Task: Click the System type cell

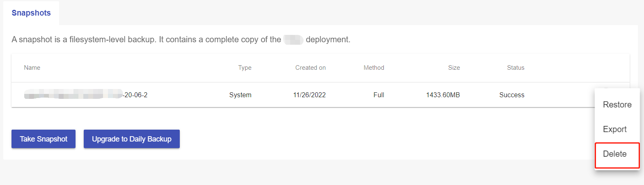Action: pyautogui.click(x=240, y=95)
